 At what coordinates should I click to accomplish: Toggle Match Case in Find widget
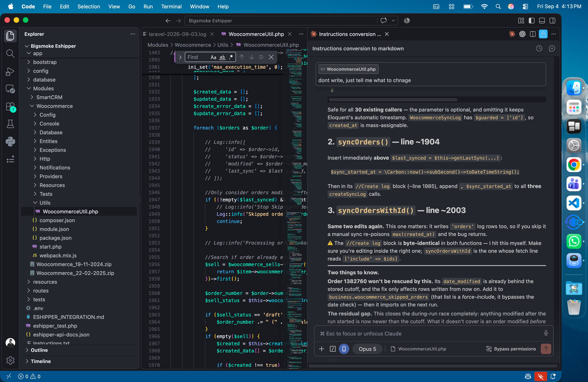click(x=213, y=57)
